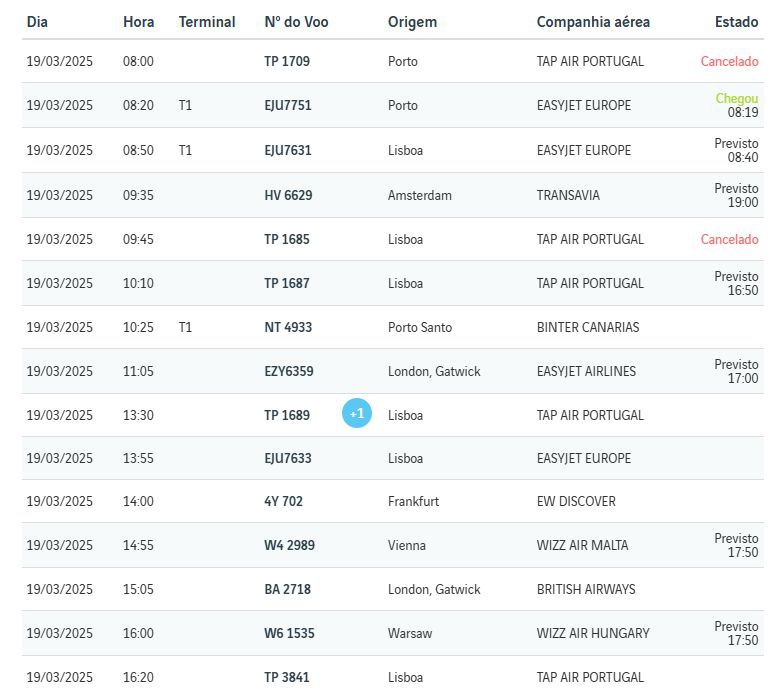Viewport: 773px width, 698px height.
Task: Open flight EZY6359 details
Action: pyautogui.click(x=289, y=371)
